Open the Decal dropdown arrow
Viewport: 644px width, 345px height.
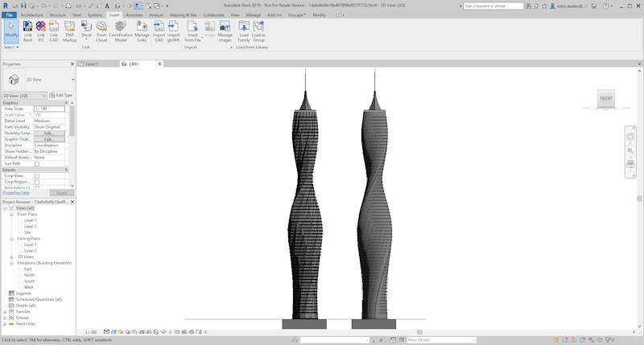(x=86, y=39)
